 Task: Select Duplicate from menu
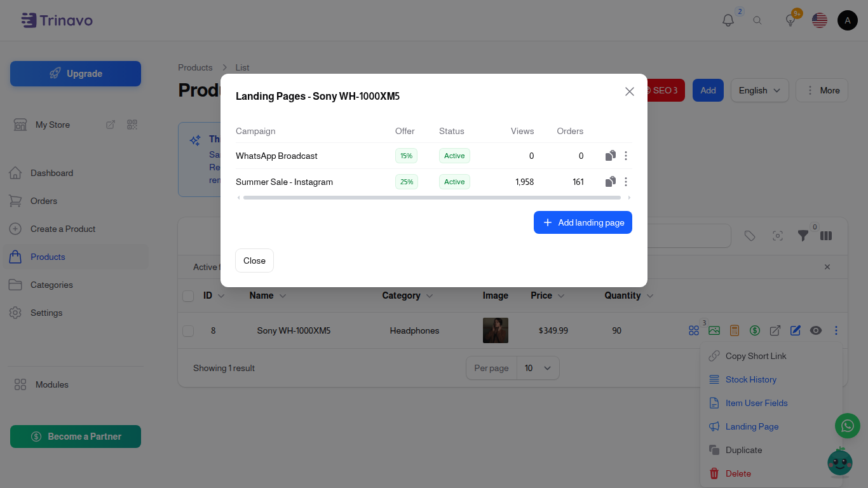(771, 450)
